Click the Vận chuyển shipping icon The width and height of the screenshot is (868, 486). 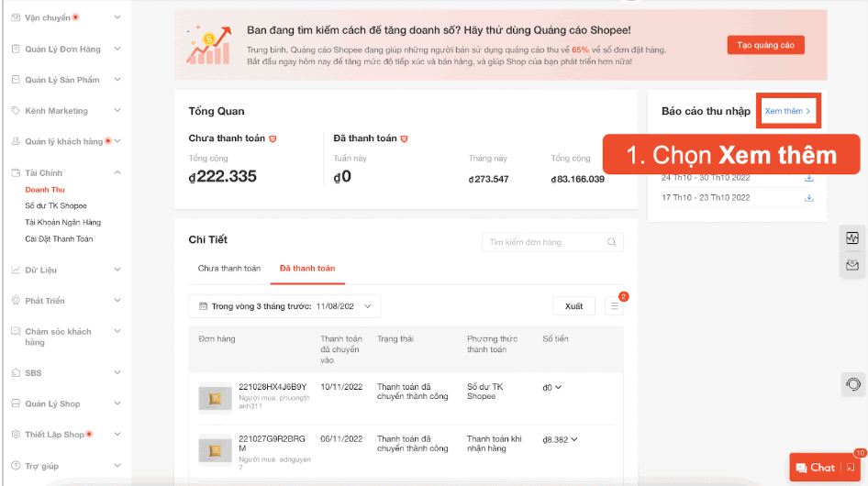tap(16, 17)
